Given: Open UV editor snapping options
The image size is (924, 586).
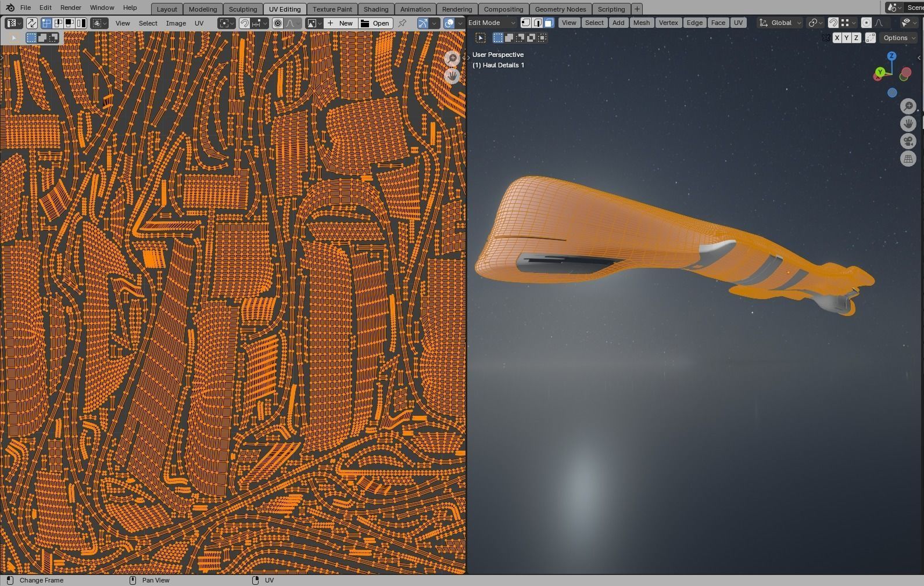Looking at the screenshot, I should tap(259, 23).
